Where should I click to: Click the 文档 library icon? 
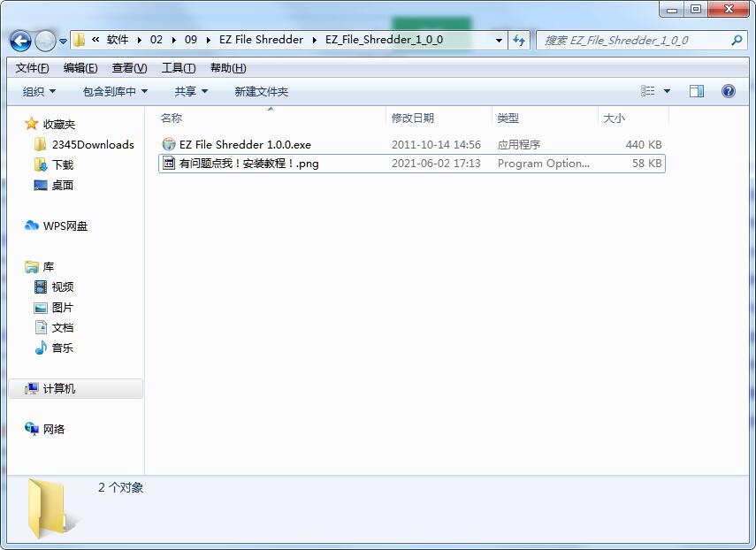click(x=41, y=328)
